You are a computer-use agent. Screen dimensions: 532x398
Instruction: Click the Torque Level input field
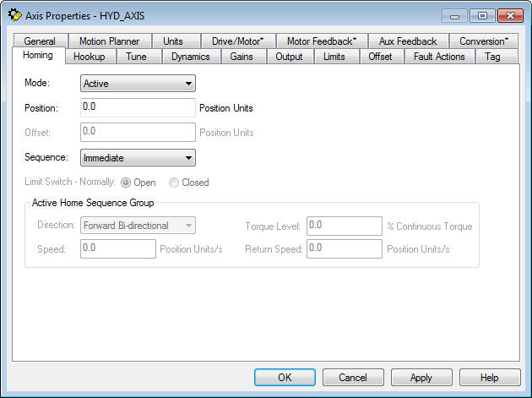[x=345, y=226]
